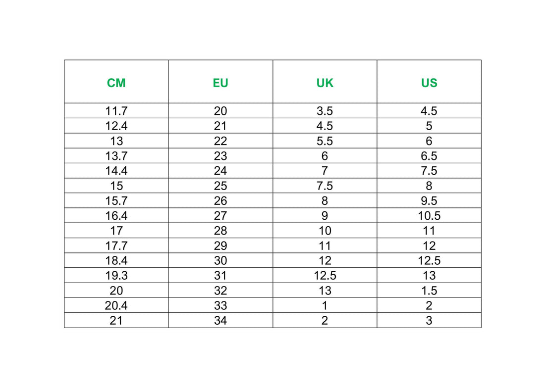This screenshot has height=392, width=545.
Task: Click EU size 34 cell
Action: pyautogui.click(x=220, y=320)
